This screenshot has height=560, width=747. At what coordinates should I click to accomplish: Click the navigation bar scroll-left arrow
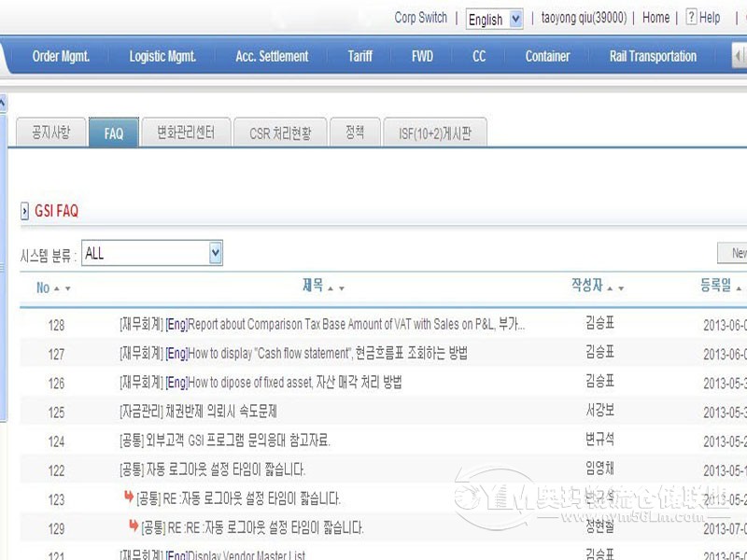[738, 56]
